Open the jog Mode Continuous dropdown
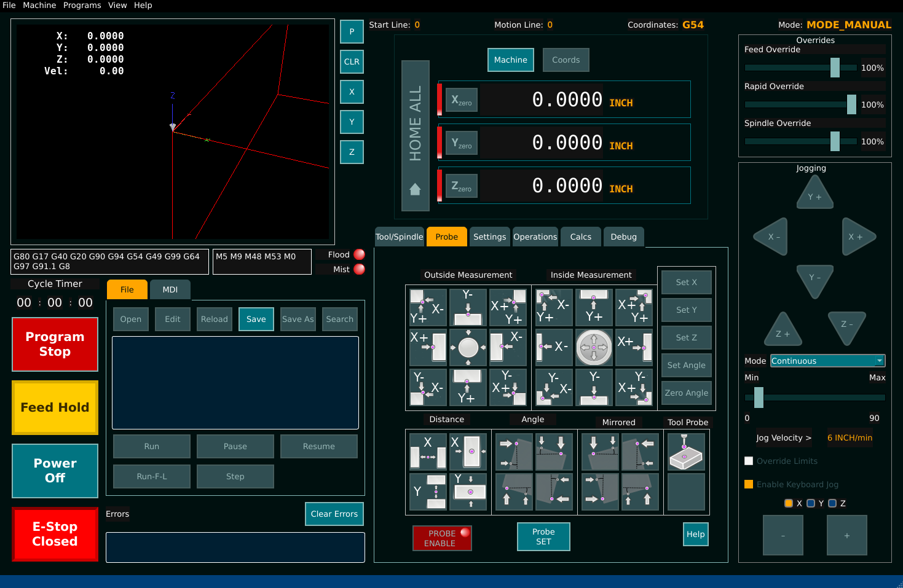The width and height of the screenshot is (903, 588). click(x=827, y=361)
